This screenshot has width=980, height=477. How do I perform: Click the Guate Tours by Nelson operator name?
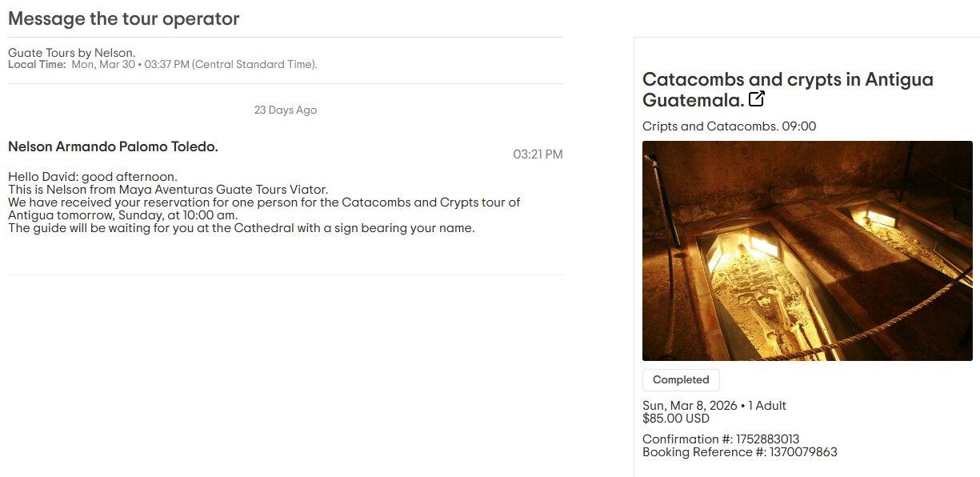point(72,53)
